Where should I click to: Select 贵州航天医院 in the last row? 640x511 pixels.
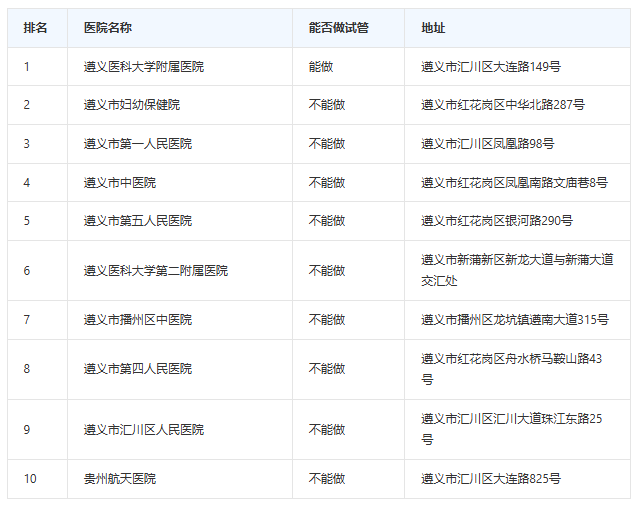[x=119, y=479]
